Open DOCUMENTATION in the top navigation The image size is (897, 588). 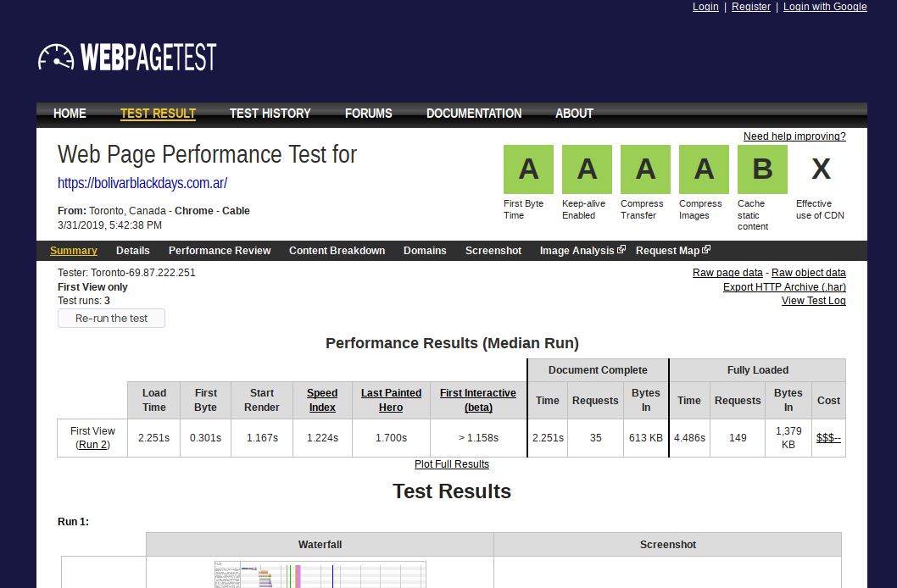pos(474,114)
